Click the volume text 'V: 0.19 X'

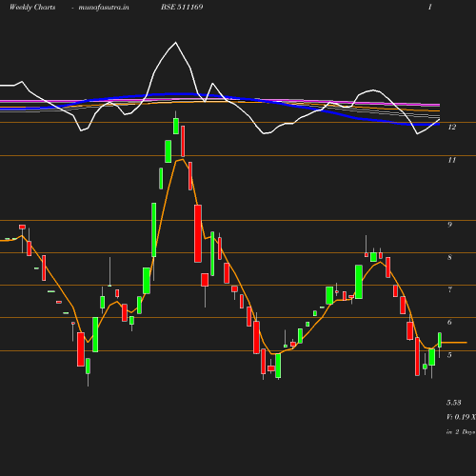461,417
